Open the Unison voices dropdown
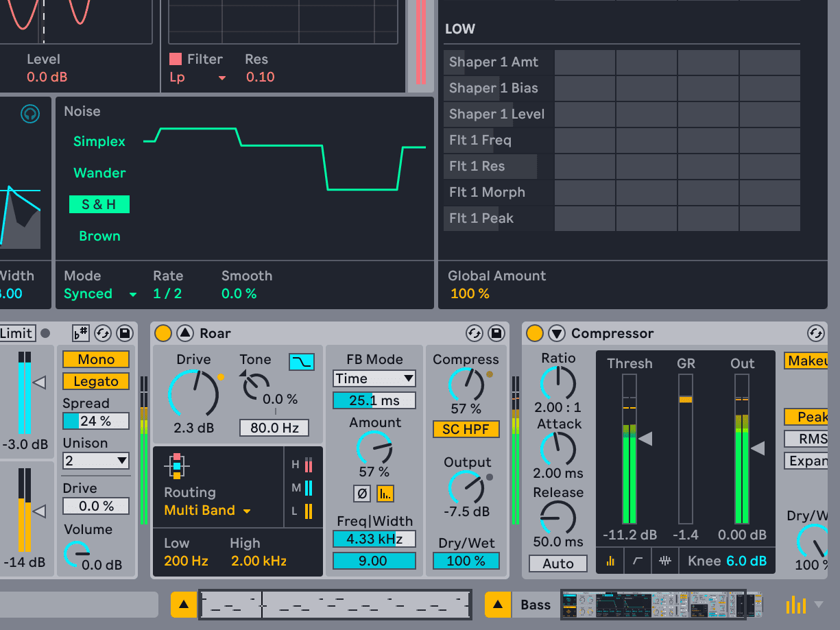 (x=96, y=461)
